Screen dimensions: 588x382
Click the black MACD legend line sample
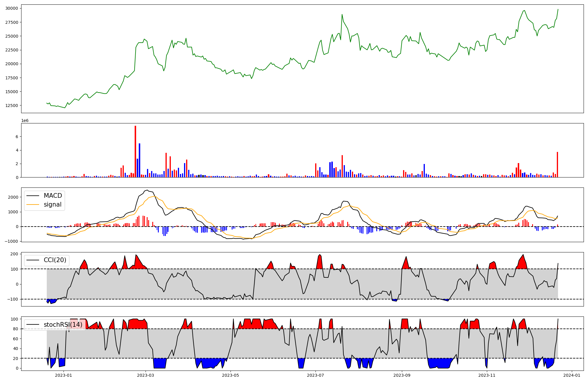coord(33,196)
